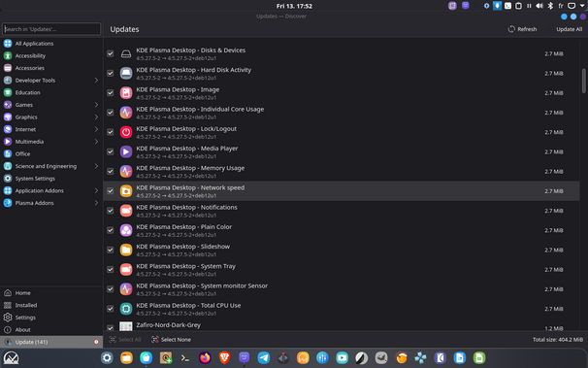Viewport: 588px width, 368px height.
Task: Open the Update (141) page
Action: pos(51,342)
